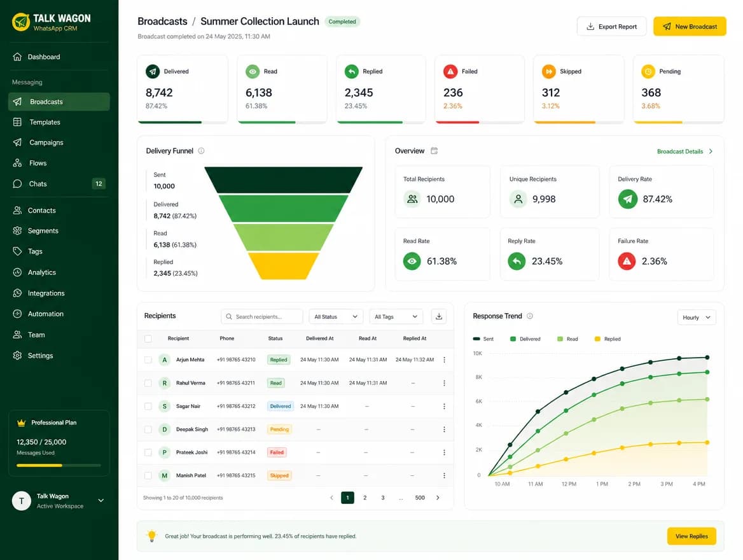Click the Messages Used progress bar
Viewport: 743px width, 560px height.
coord(59,465)
